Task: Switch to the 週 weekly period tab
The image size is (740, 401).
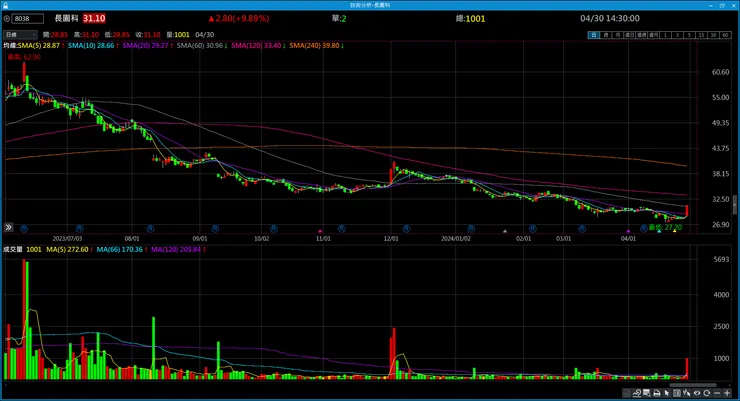Action: click(606, 35)
